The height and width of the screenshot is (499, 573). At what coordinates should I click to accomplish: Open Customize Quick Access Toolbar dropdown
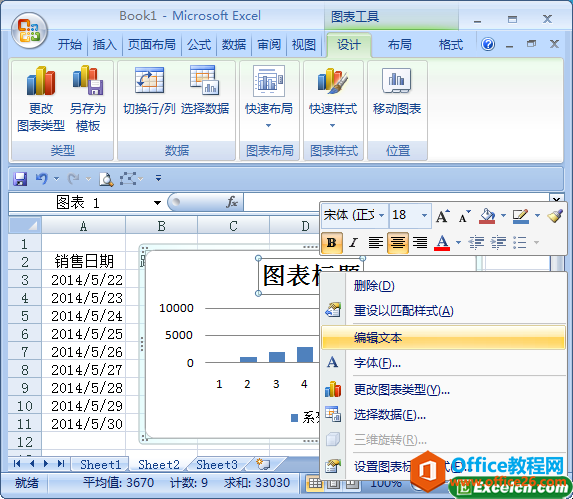(158, 178)
